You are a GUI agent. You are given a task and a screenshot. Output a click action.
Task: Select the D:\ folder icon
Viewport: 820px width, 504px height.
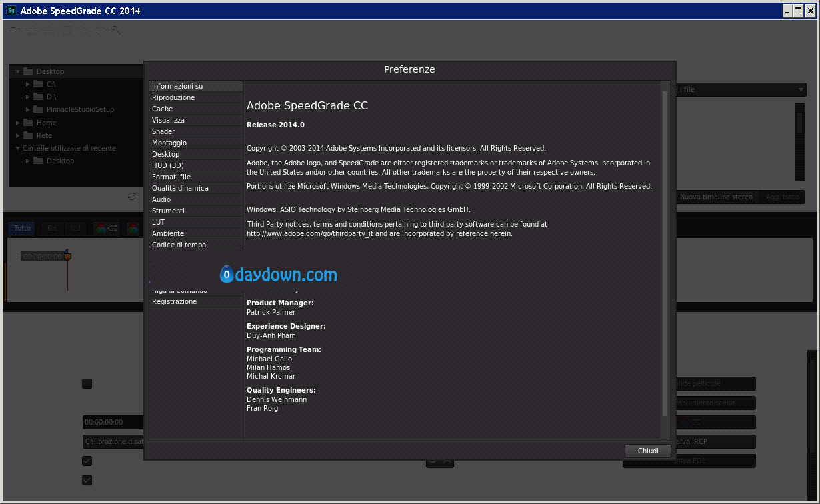38,97
